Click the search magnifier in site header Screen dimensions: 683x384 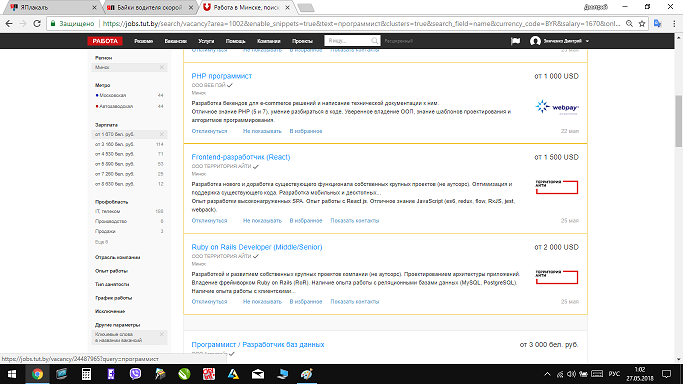point(375,40)
